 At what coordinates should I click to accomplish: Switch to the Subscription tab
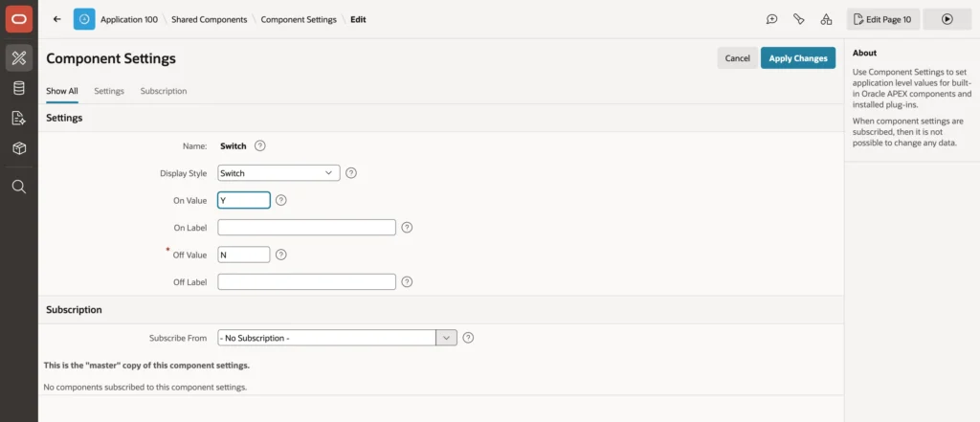coord(164,91)
